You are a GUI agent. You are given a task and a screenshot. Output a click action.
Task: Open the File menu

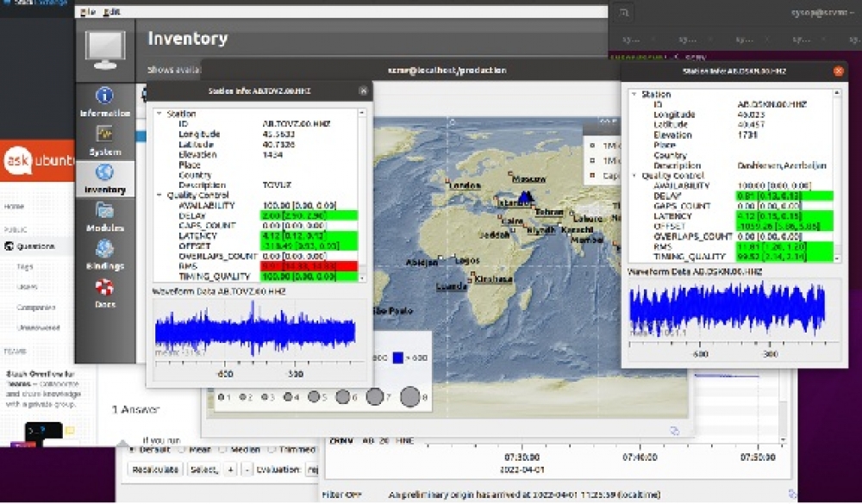(88, 11)
